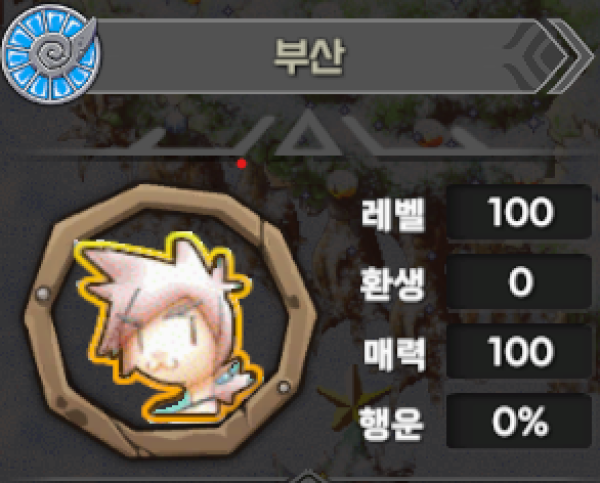This screenshot has width=600, height=483.
Task: Click the 매력 value field showing 100
Action: [x=519, y=351]
